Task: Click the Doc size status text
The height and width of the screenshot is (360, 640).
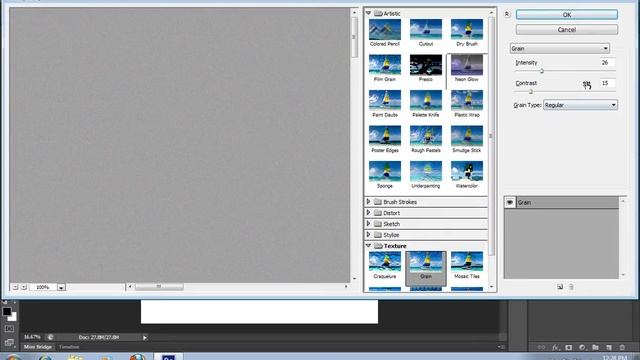Action: 99,338
